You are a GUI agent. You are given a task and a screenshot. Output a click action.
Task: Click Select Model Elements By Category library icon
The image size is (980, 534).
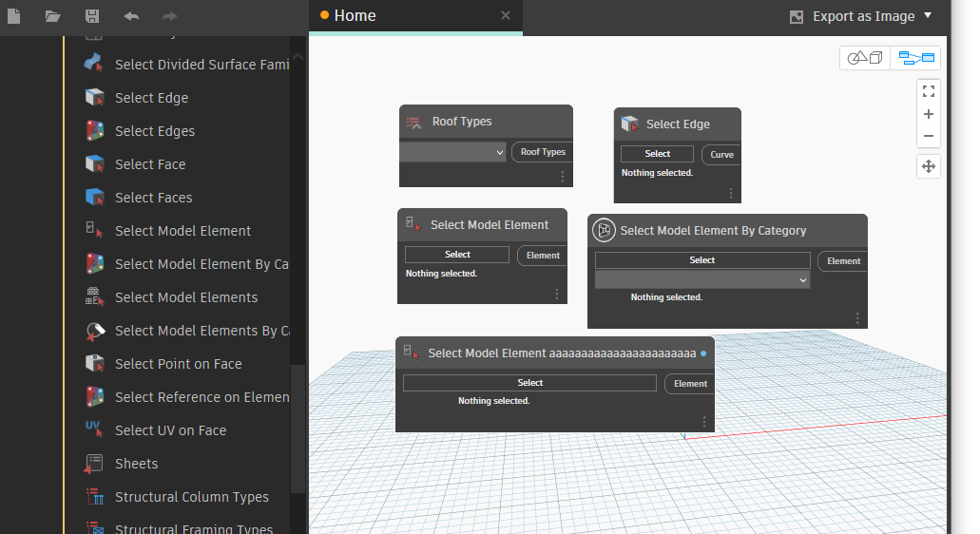click(x=94, y=330)
